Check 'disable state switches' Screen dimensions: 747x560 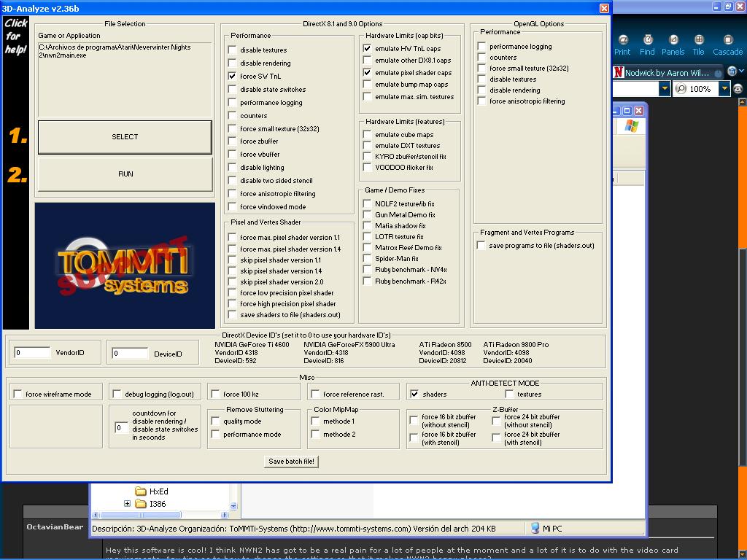click(x=232, y=89)
